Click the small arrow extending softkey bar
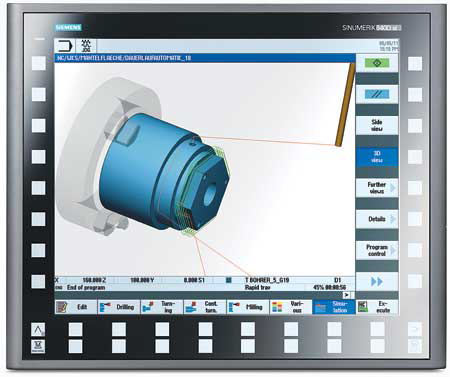The image size is (450, 377). [347, 295]
